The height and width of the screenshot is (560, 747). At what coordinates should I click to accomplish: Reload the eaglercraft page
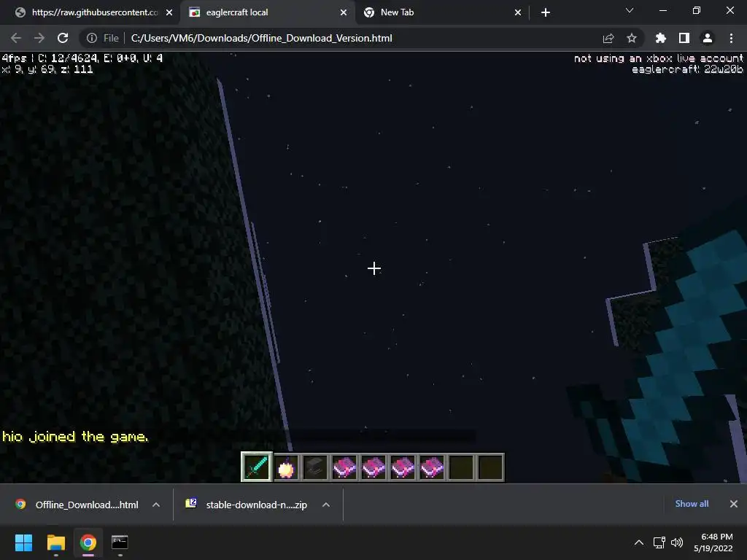[63, 38]
